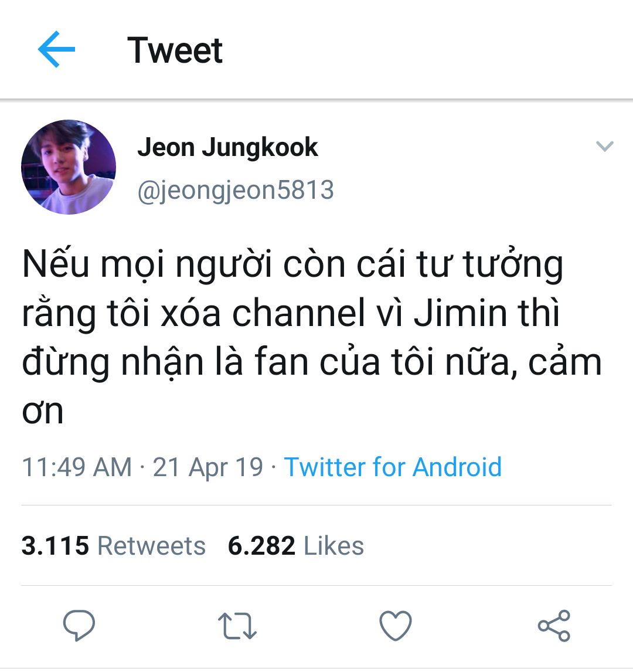Open Jeon Jungkook's profile picture
This screenshot has width=633, height=672.
pyautogui.click(x=69, y=167)
